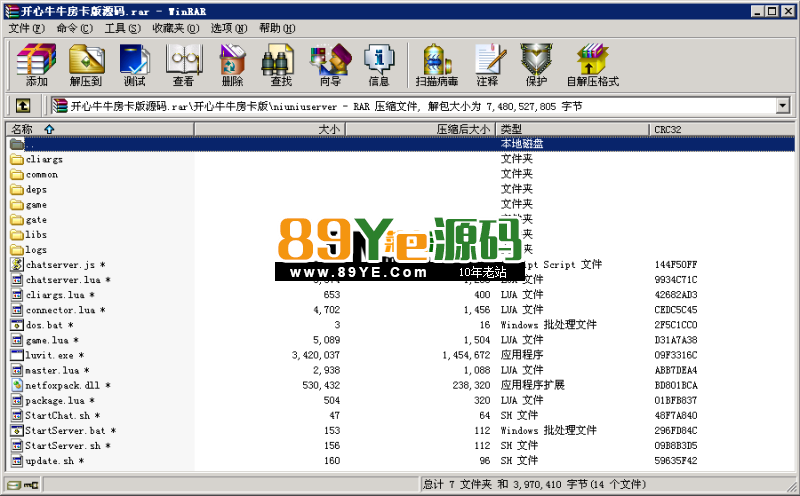Sort by 压缩后大小 column header
This screenshot has width=800, height=496.
tap(421, 129)
